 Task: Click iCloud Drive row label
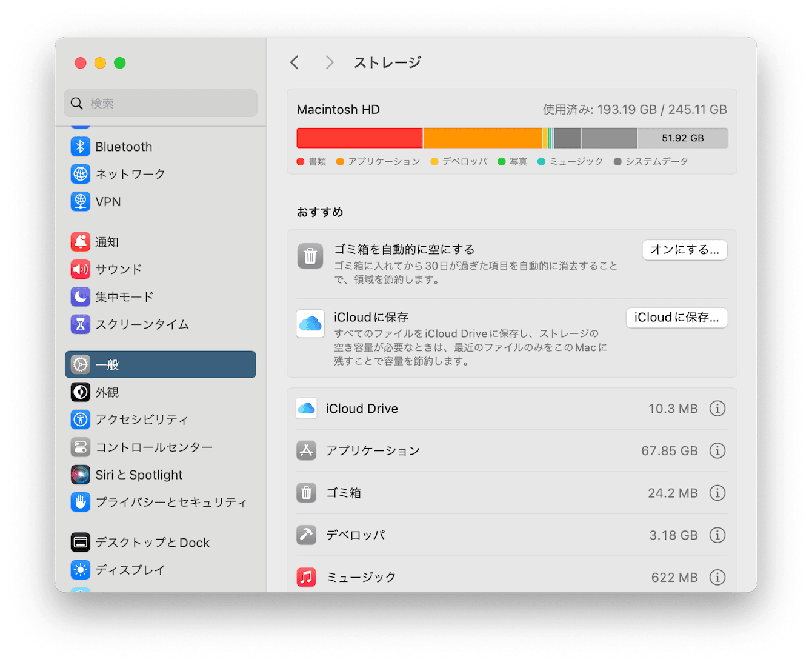[362, 409]
